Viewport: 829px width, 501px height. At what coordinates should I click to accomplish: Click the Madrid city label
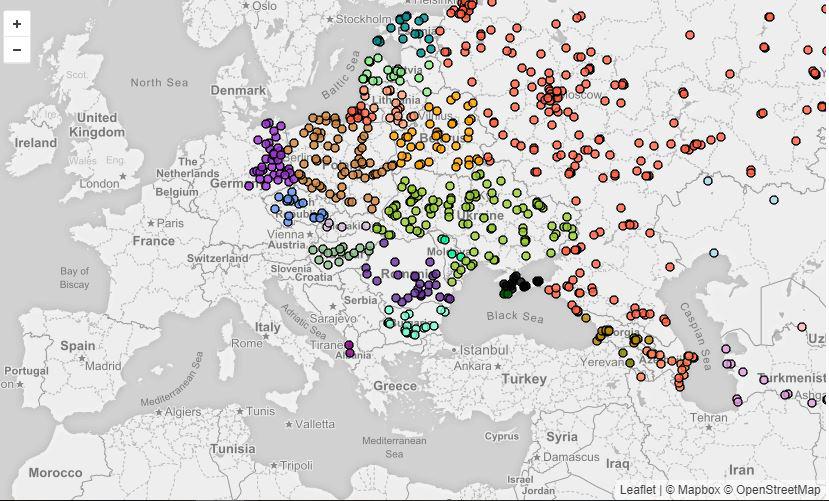[x=103, y=366]
